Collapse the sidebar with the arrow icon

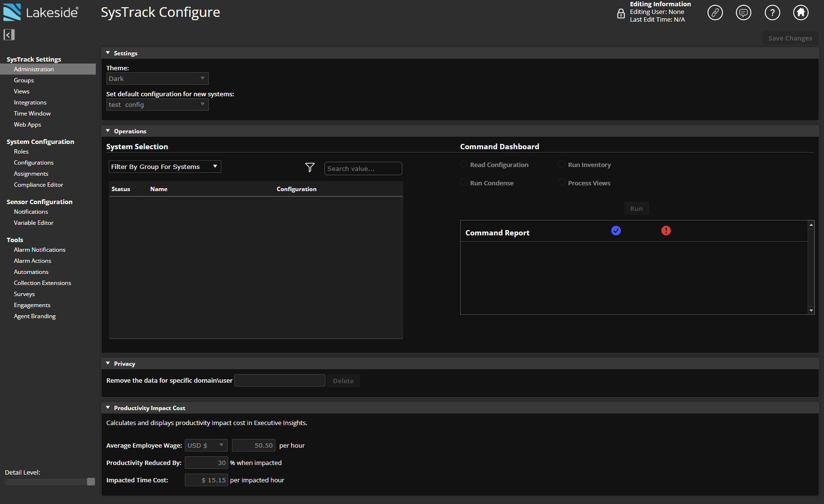click(x=9, y=35)
